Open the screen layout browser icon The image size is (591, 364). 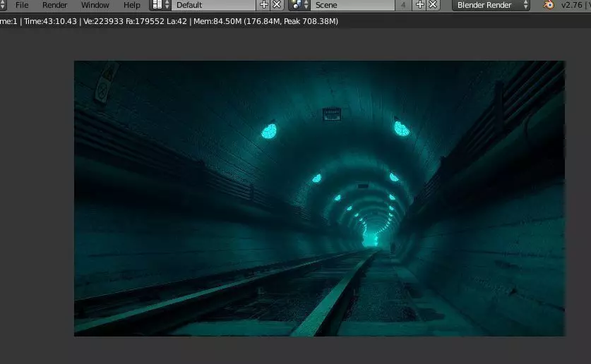[x=160, y=5]
